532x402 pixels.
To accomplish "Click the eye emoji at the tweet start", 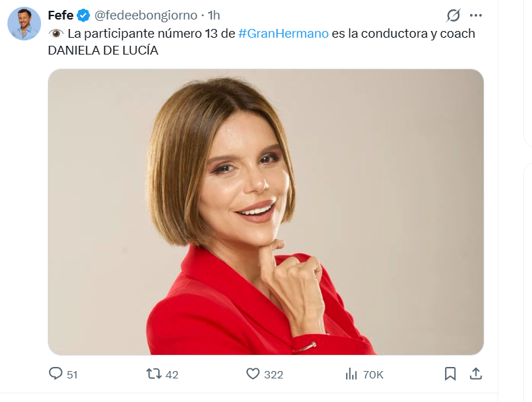I will (56, 34).
